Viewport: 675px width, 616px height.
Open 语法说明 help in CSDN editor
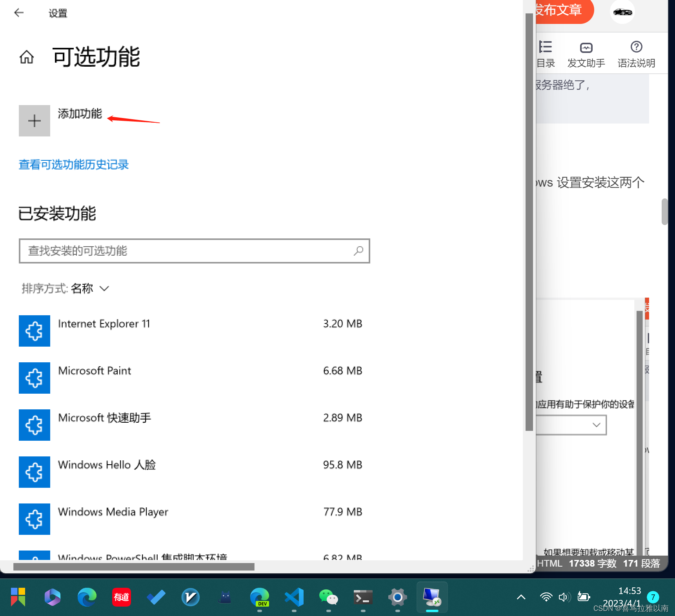click(x=636, y=54)
